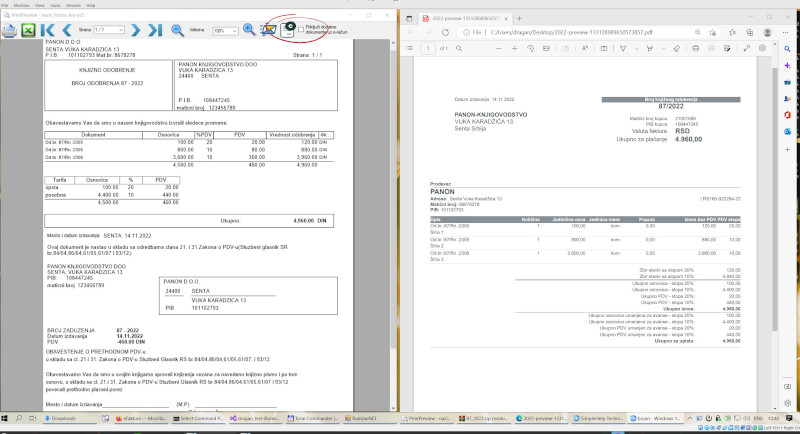Screen dimensions: 800x434
Task: Click the zoom out magnifier in PrintPreview
Action: (x=177, y=30)
